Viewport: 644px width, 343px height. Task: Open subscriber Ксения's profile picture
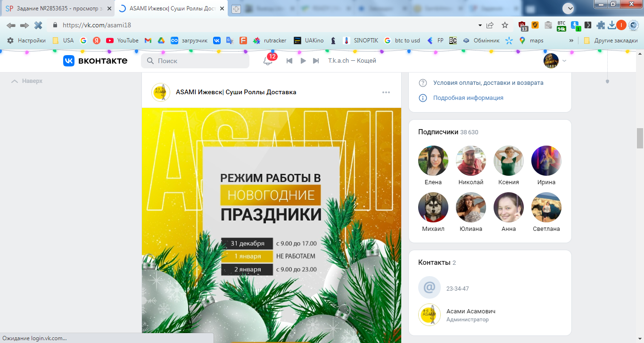point(509,161)
